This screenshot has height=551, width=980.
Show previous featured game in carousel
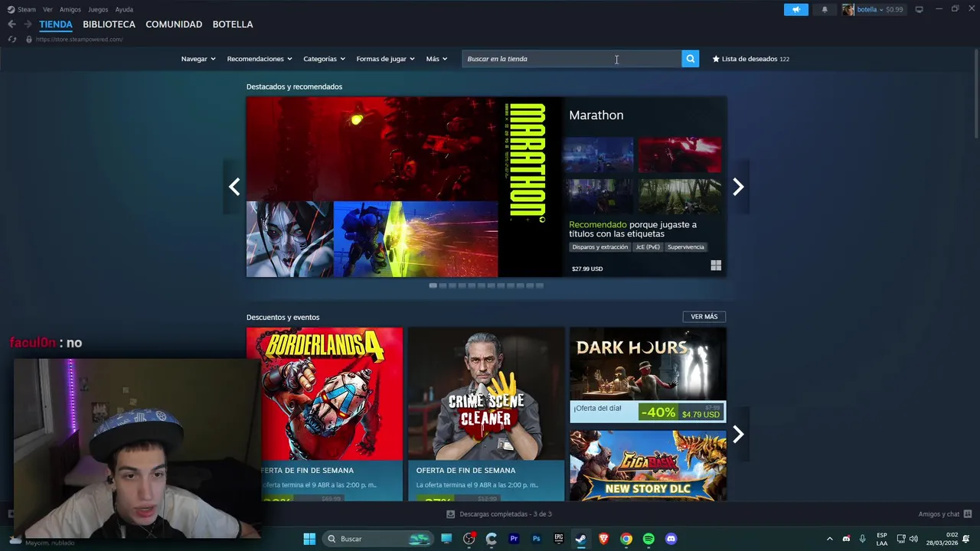point(234,187)
